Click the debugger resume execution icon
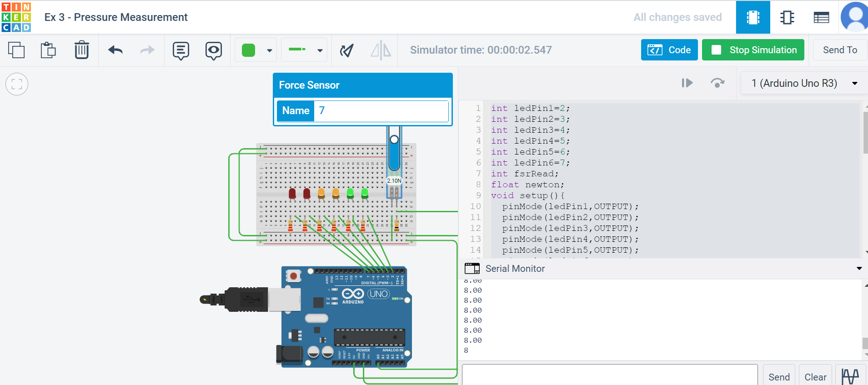868x385 pixels. [x=687, y=83]
